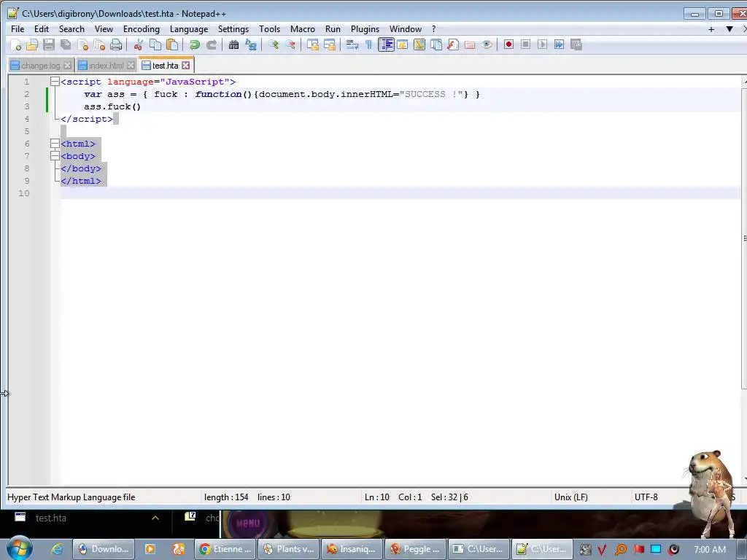Click the Close file toolbar icon
The height and width of the screenshot is (560, 747).
(x=82, y=44)
